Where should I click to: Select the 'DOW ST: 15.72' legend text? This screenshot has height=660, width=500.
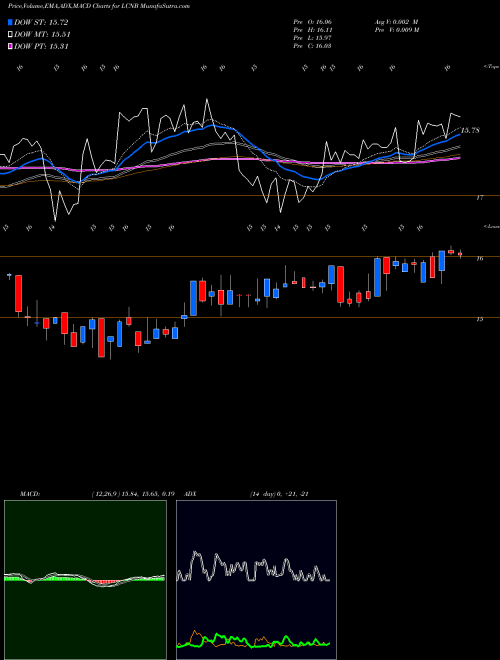click(41, 22)
